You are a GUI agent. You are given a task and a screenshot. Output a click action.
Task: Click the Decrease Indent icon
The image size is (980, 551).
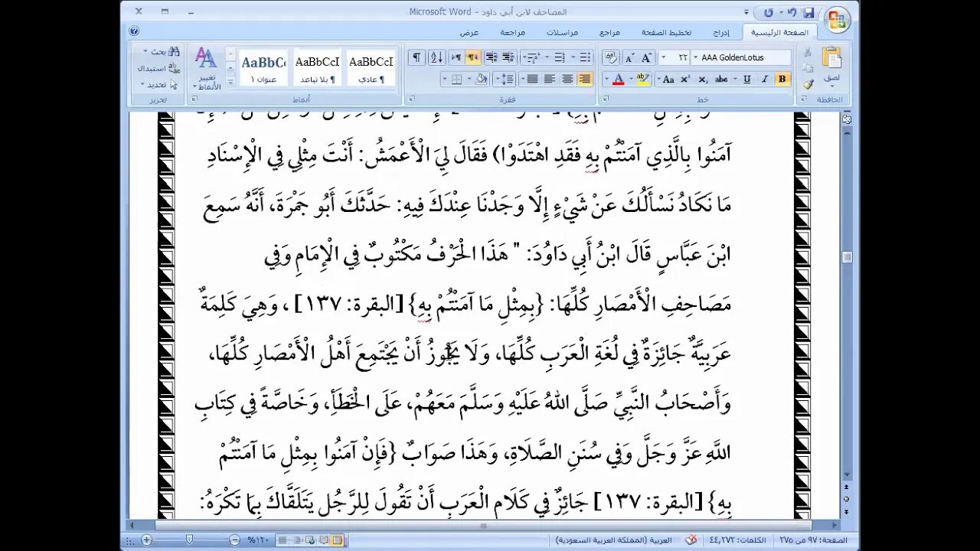[x=508, y=57]
